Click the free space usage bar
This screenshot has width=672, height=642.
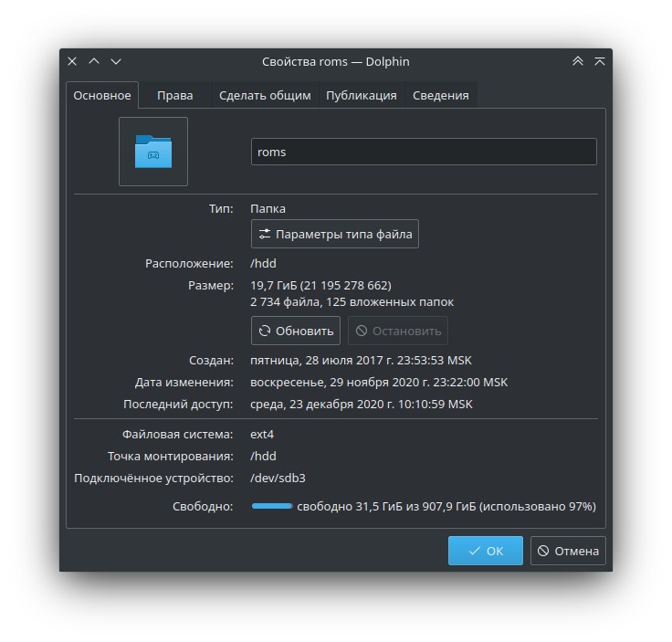point(272,506)
